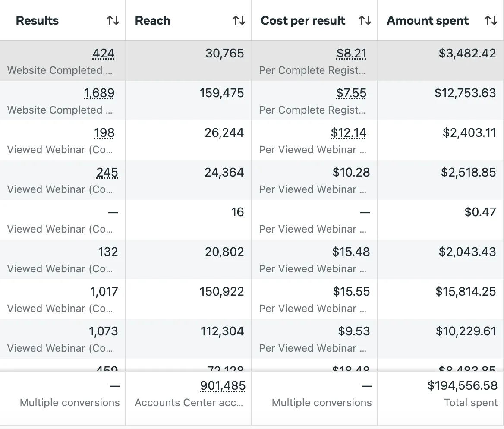Viewport: 504px width, 429px height.
Task: Click the $12.14 cost per result link
Action: click(348, 133)
